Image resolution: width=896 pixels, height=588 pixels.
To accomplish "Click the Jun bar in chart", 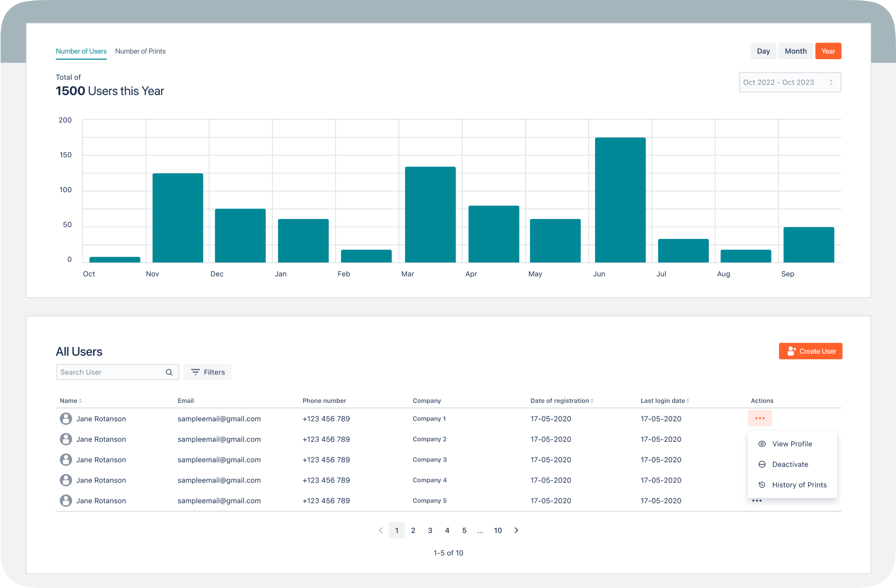I will 620,200.
